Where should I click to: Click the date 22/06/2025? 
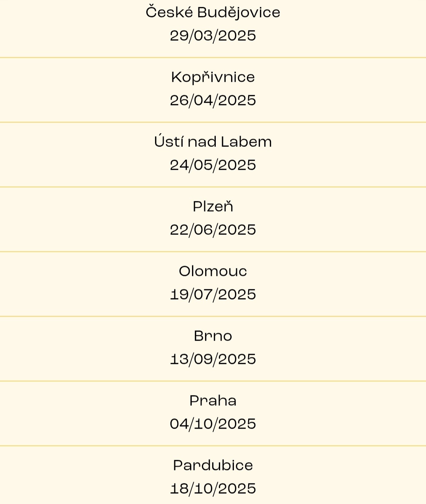pos(213,230)
